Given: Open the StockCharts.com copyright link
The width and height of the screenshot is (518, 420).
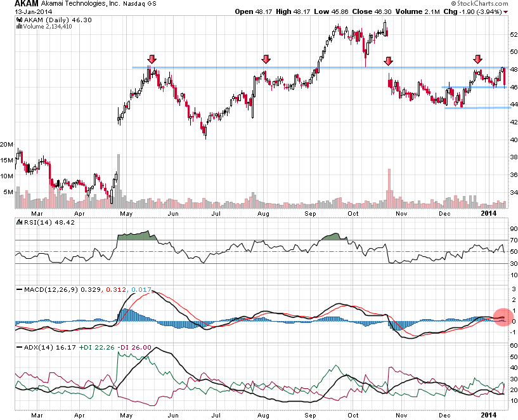Looking at the screenshot, I should tap(479, 4).
